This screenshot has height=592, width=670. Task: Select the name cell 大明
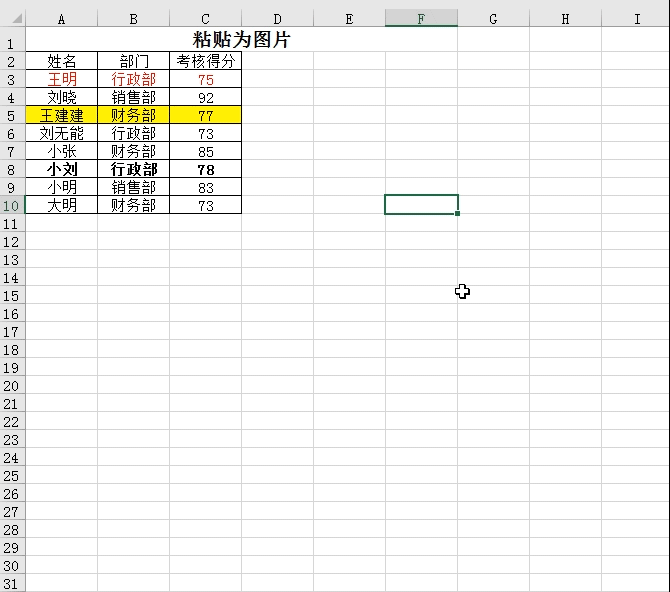62,205
